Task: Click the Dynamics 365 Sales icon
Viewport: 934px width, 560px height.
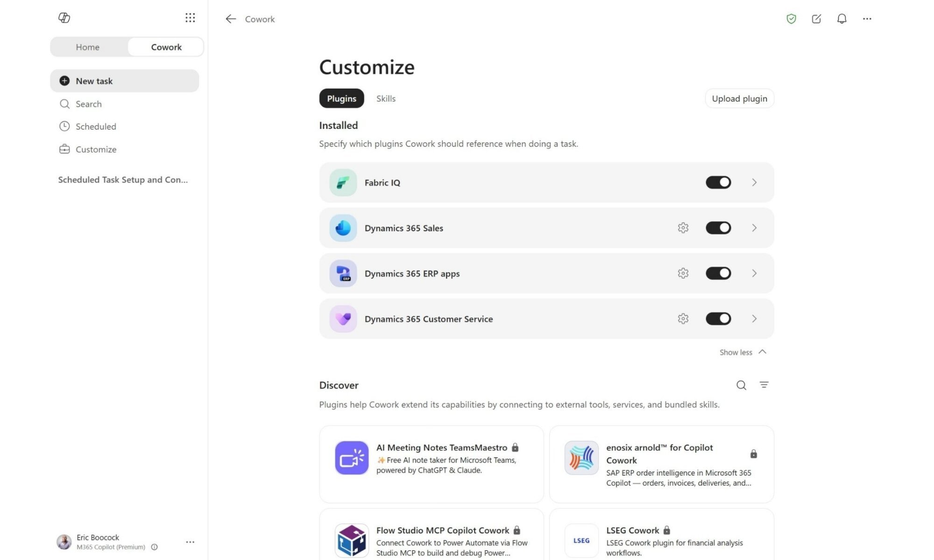Action: tap(343, 228)
